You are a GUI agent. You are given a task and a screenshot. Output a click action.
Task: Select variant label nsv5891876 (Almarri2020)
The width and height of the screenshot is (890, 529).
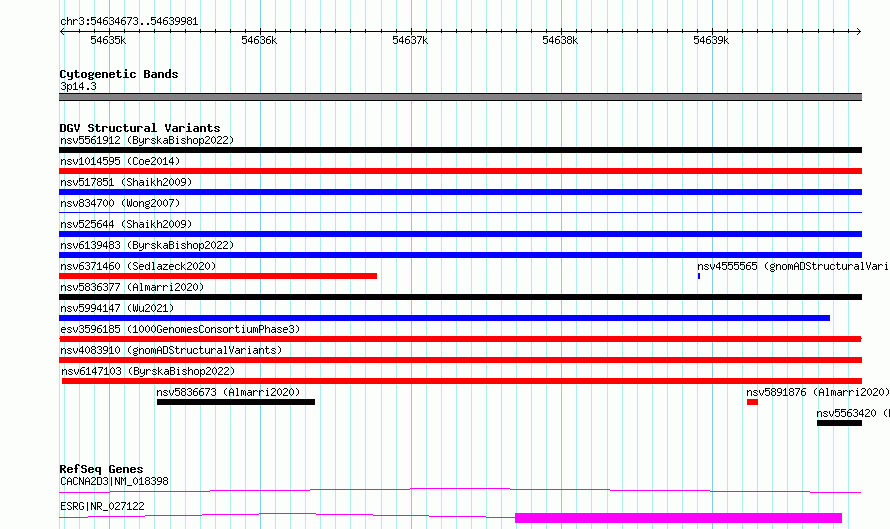pos(817,392)
